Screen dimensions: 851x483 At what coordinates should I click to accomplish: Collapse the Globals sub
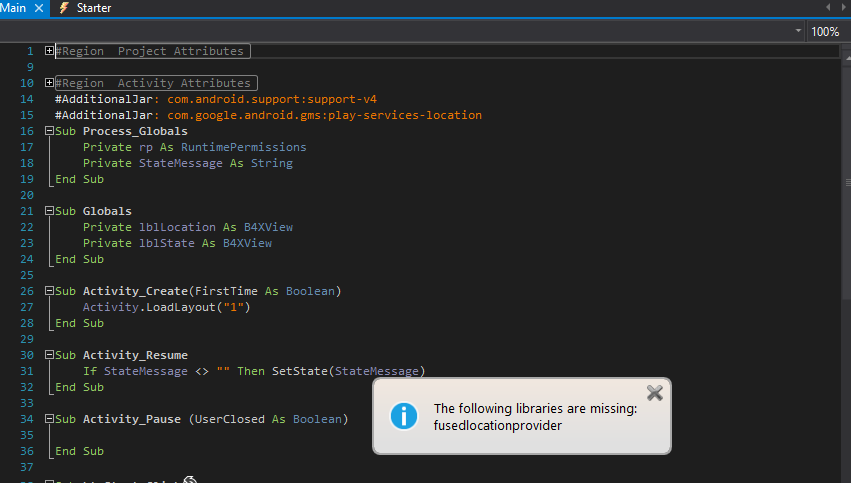(50, 211)
